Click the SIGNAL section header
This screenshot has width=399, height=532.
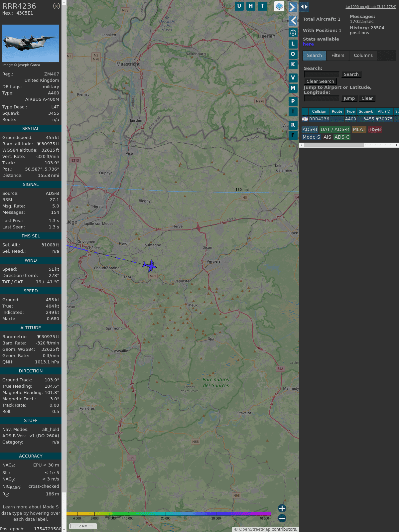pos(31,185)
